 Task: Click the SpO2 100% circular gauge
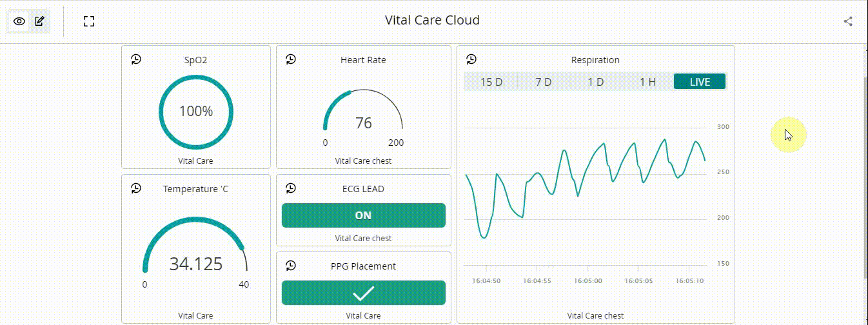coord(195,112)
